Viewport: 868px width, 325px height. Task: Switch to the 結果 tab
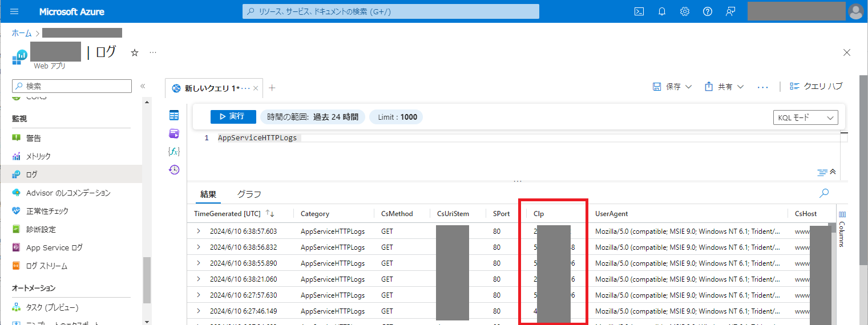pos(208,194)
